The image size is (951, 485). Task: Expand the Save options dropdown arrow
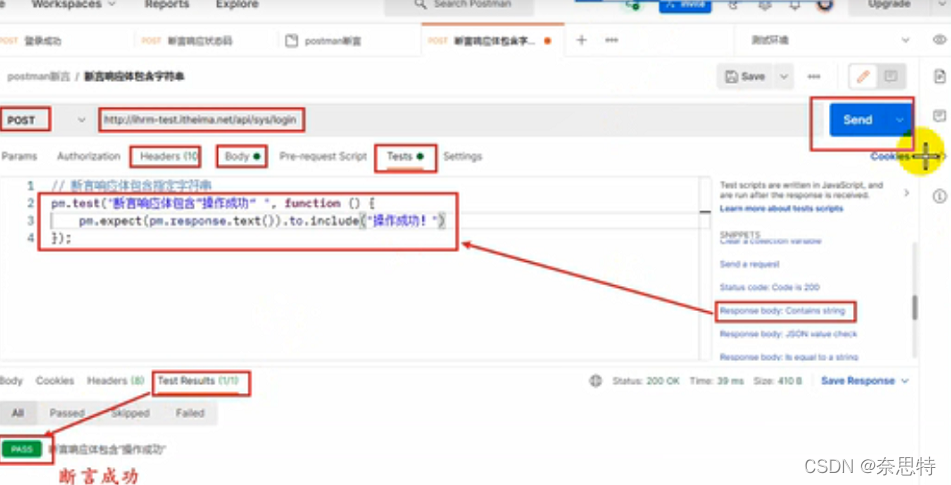point(784,76)
